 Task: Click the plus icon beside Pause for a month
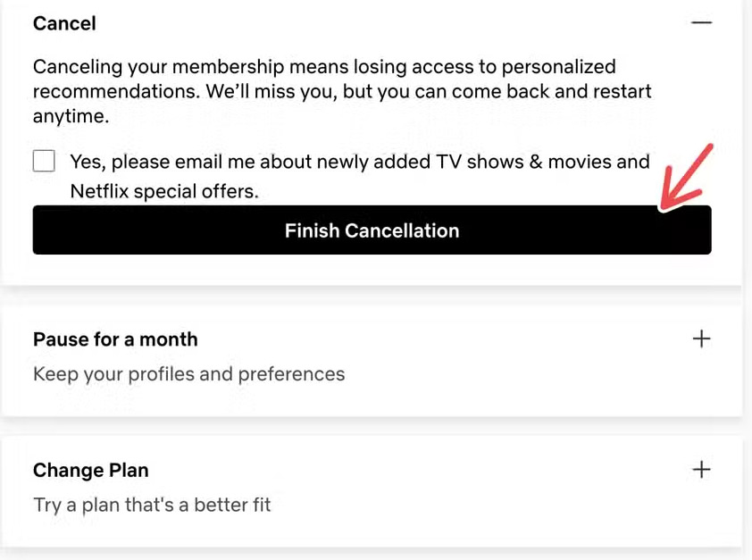coord(702,339)
